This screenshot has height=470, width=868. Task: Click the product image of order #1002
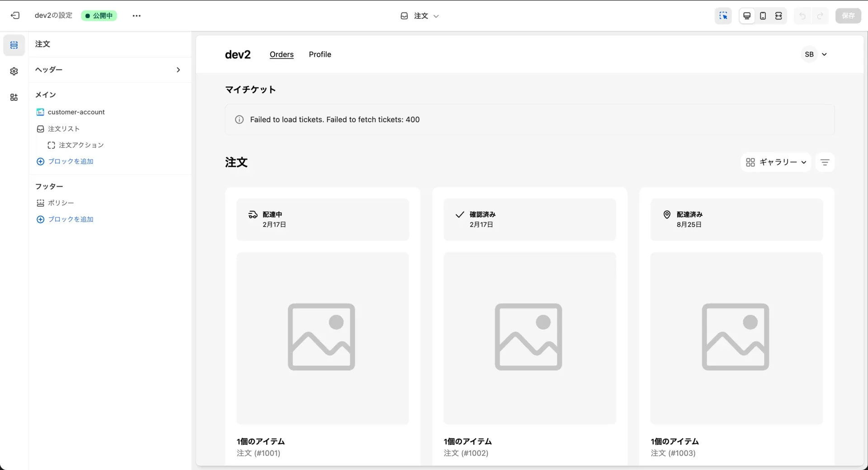[x=529, y=338]
